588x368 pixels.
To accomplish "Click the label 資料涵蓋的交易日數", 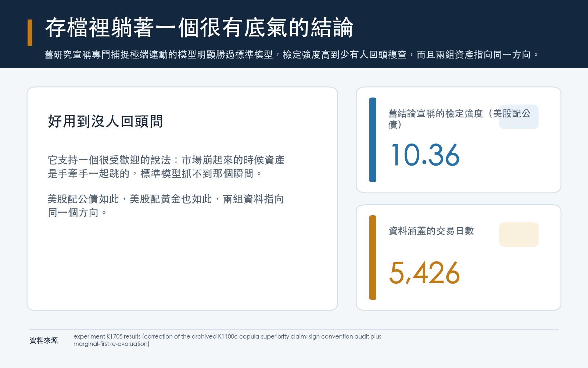I will [431, 231].
